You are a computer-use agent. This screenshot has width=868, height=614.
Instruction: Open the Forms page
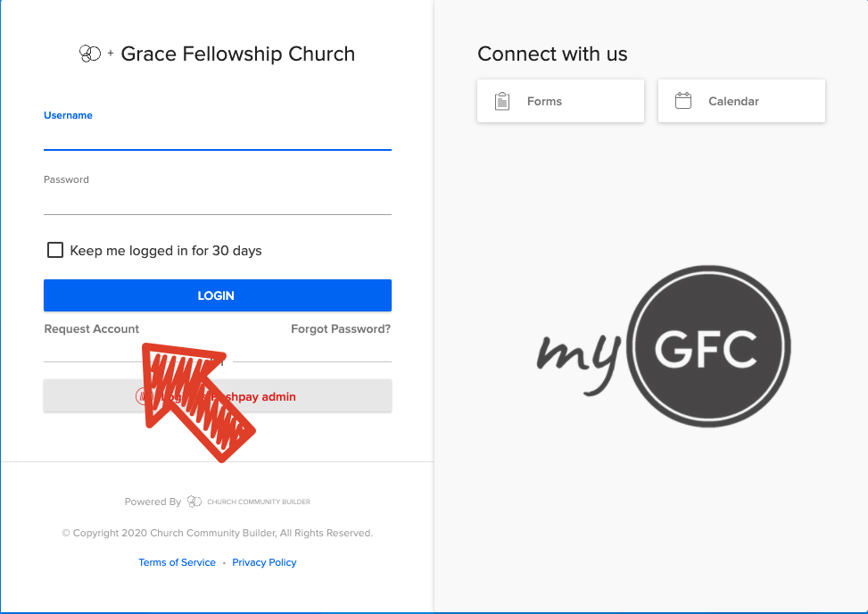560,100
